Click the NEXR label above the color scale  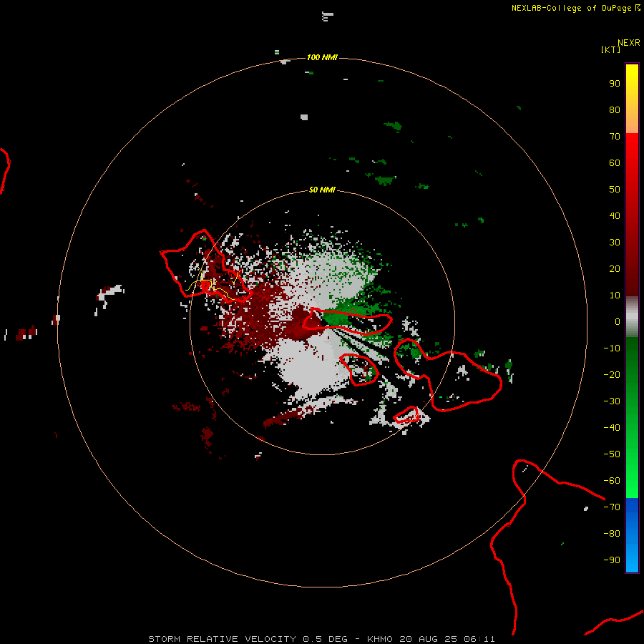[x=629, y=43]
